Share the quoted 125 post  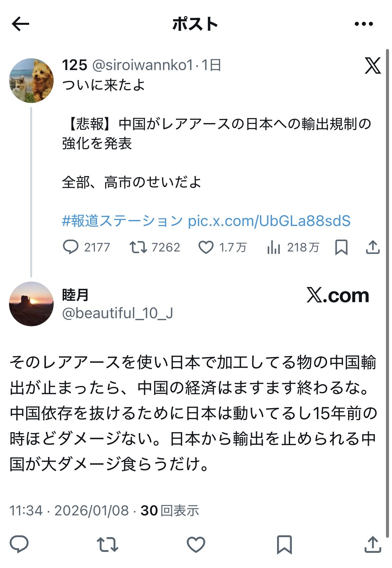[373, 247]
